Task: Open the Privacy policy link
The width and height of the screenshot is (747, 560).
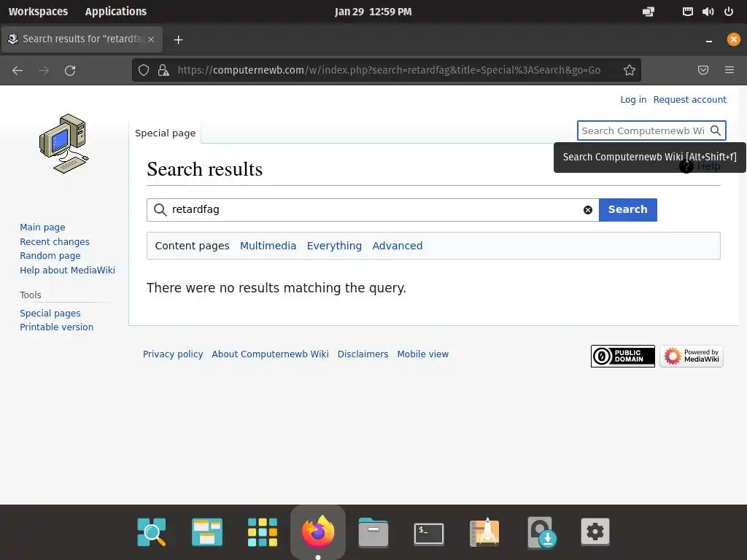Action: [x=173, y=354]
